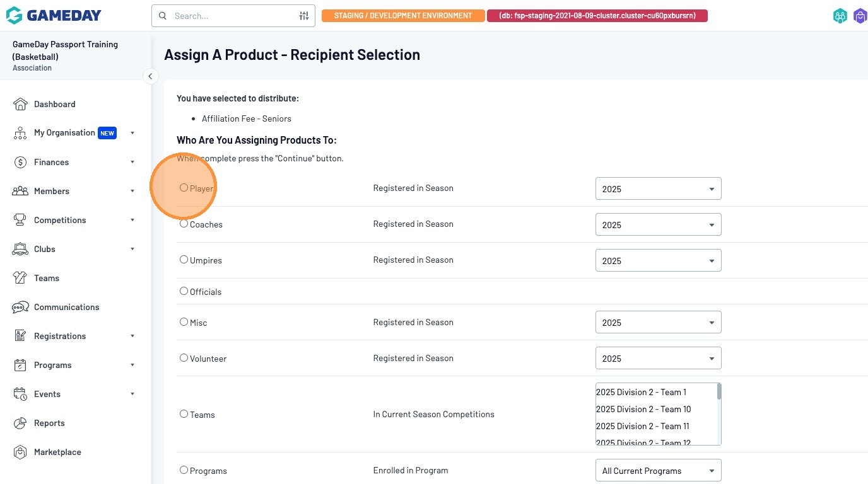The height and width of the screenshot is (484, 868).
Task: Click the GameDay logo link
Action: click(54, 16)
